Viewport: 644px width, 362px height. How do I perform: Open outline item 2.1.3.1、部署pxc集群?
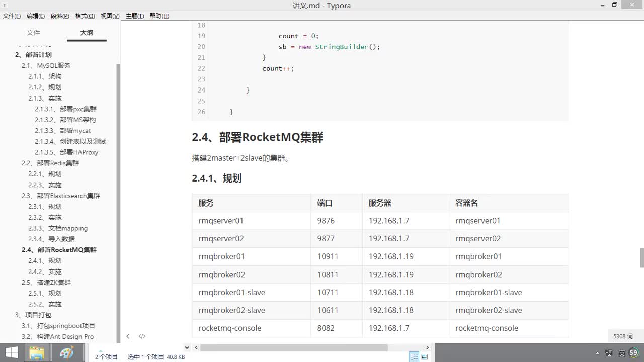point(65,109)
